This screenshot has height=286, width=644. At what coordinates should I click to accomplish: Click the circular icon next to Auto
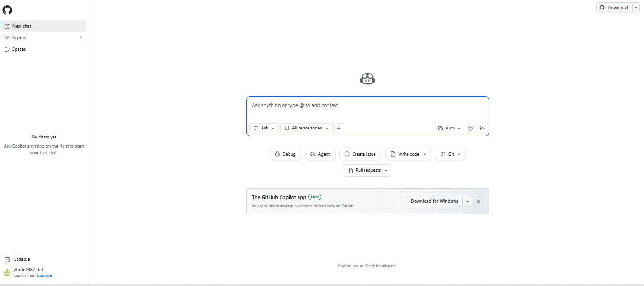tap(470, 128)
